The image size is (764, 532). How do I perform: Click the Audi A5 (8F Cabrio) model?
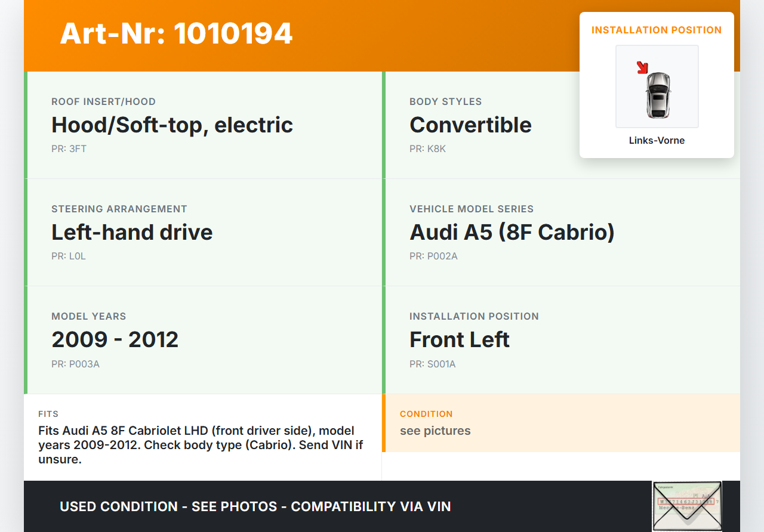pos(512,233)
